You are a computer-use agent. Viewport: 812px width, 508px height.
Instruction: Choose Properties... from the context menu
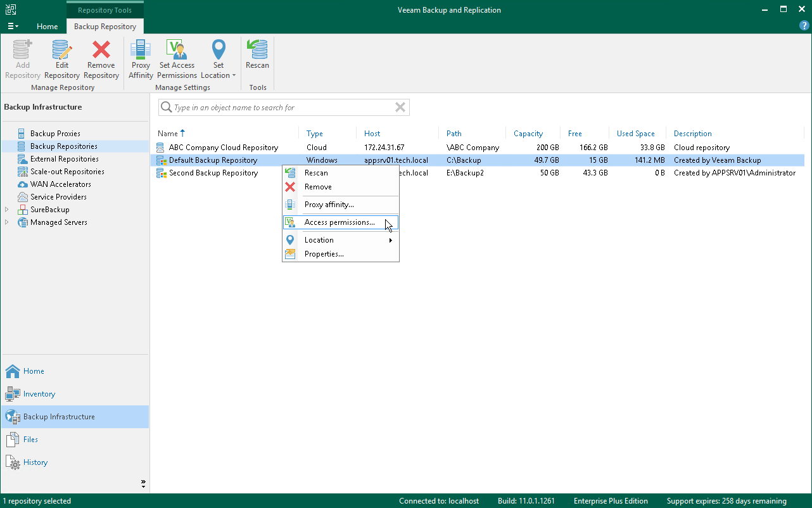coord(341,254)
